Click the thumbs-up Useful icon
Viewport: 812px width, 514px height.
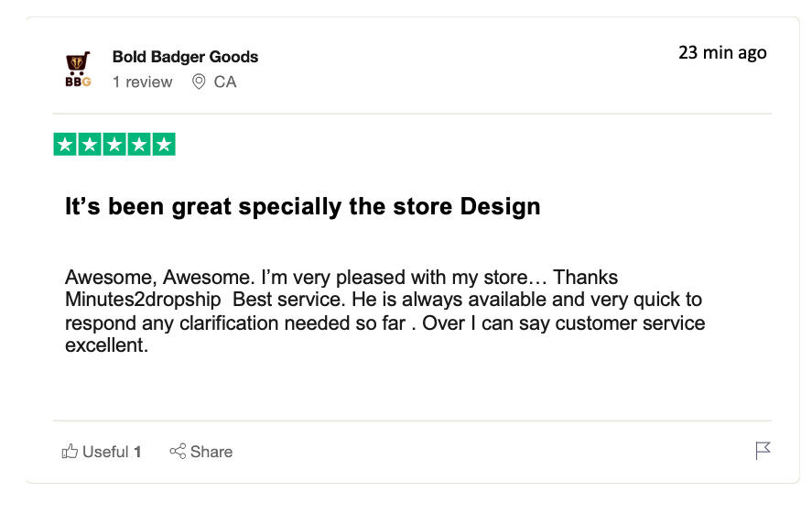coord(70,451)
